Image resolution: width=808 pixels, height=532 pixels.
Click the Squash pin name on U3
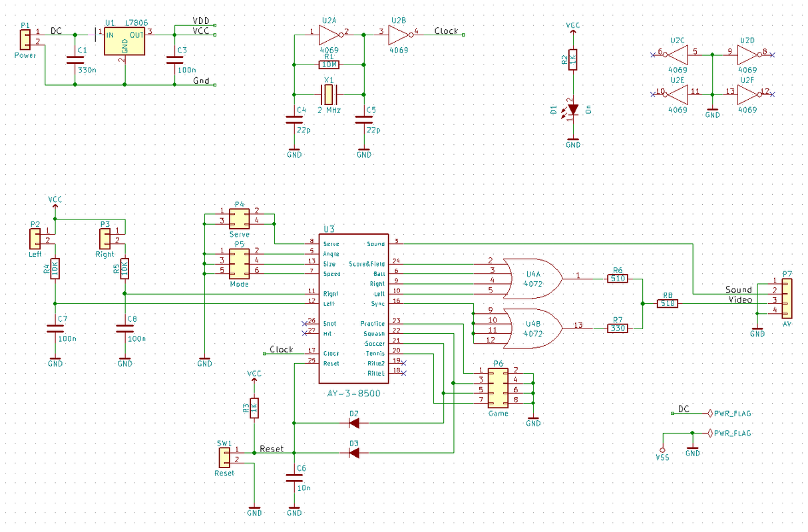click(374, 334)
